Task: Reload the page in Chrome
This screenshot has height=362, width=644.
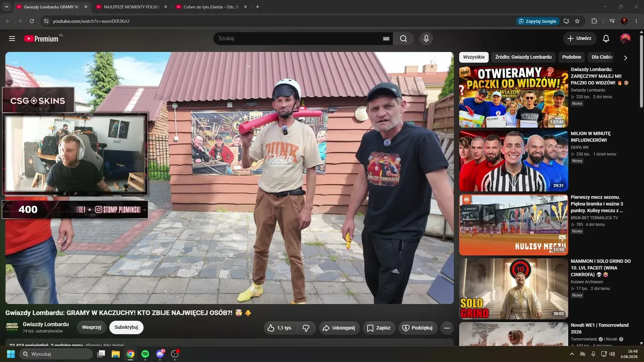Action: (32, 21)
